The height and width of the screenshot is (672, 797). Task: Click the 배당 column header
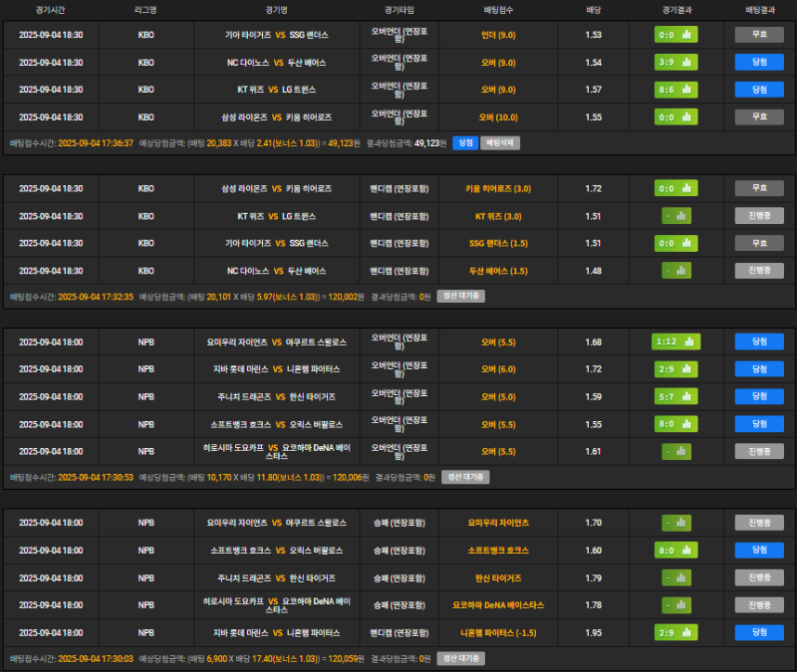coord(593,10)
